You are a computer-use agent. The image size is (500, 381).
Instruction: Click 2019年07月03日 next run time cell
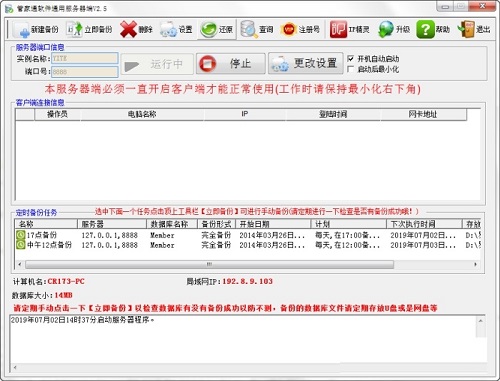tap(423, 245)
